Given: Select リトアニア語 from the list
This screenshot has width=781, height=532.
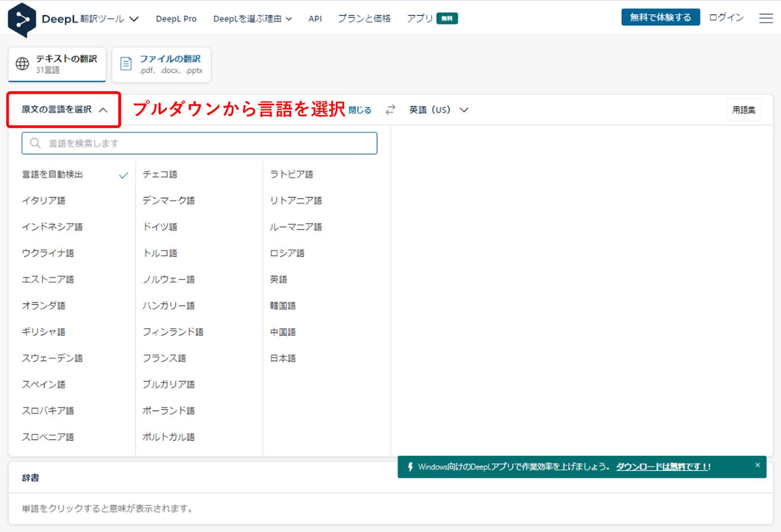Looking at the screenshot, I should click(x=296, y=201).
